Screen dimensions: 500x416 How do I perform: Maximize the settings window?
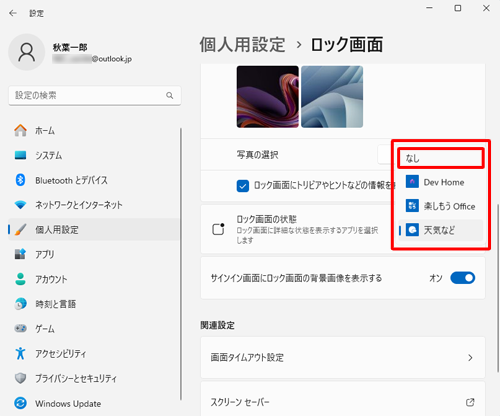[458, 8]
